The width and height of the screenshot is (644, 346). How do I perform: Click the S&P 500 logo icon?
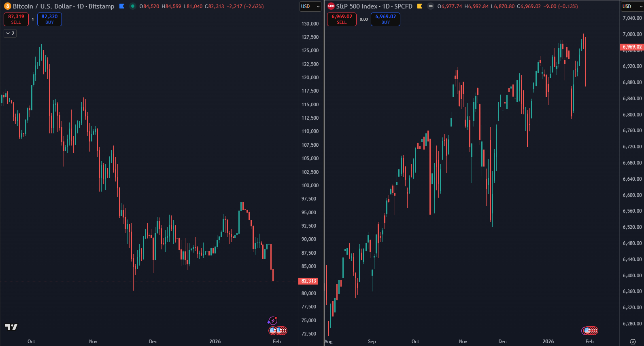click(331, 6)
